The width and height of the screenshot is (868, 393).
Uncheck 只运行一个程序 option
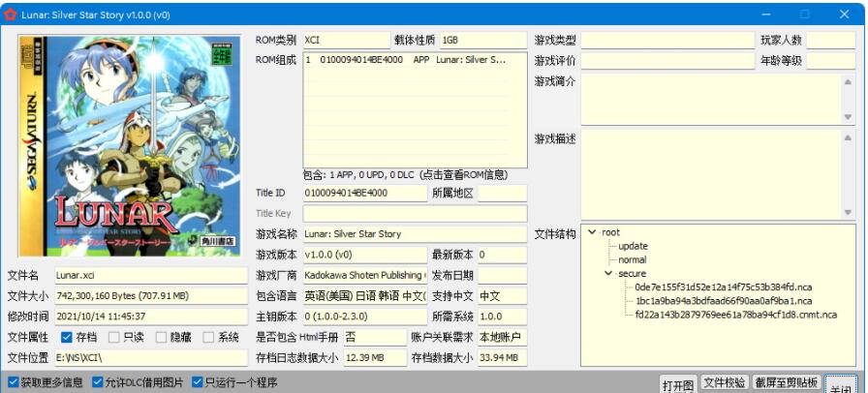[x=198, y=382]
